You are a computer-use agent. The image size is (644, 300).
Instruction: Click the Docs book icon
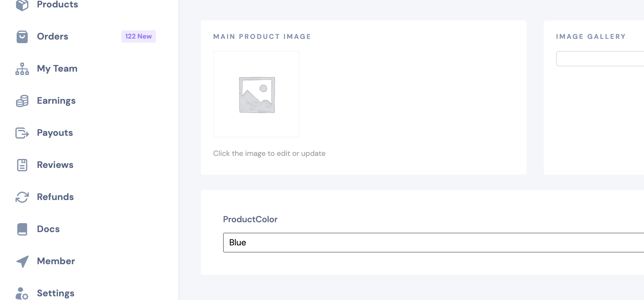pyautogui.click(x=22, y=229)
